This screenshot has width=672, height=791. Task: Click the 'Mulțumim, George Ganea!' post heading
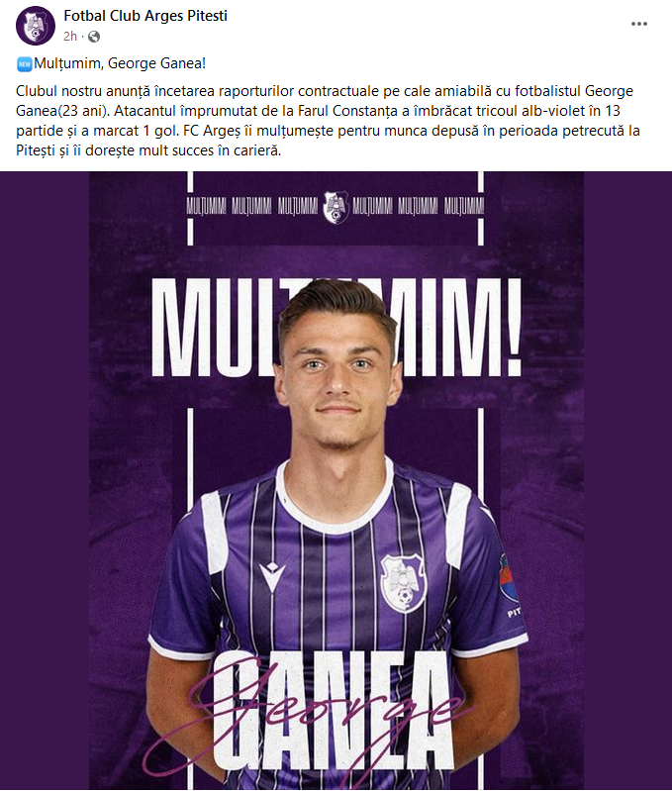click(x=120, y=63)
